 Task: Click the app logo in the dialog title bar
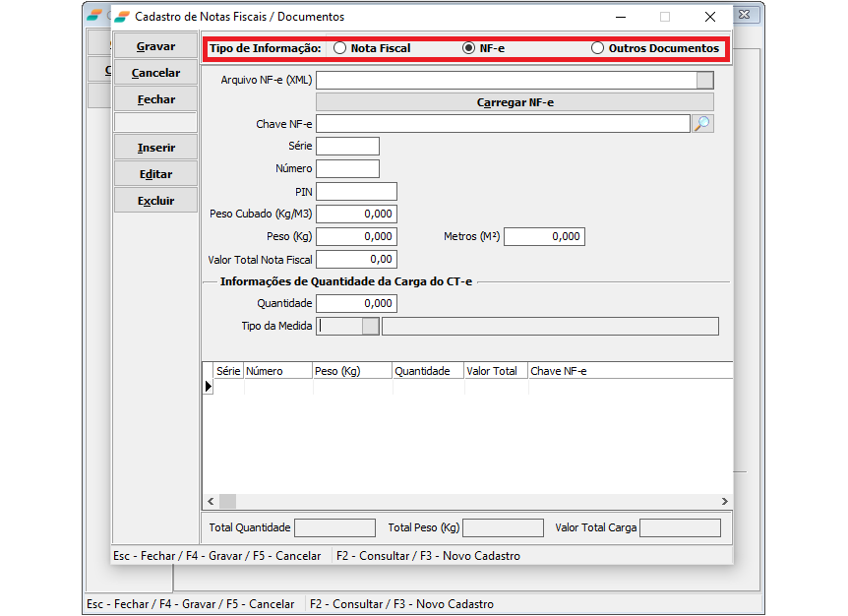click(122, 17)
